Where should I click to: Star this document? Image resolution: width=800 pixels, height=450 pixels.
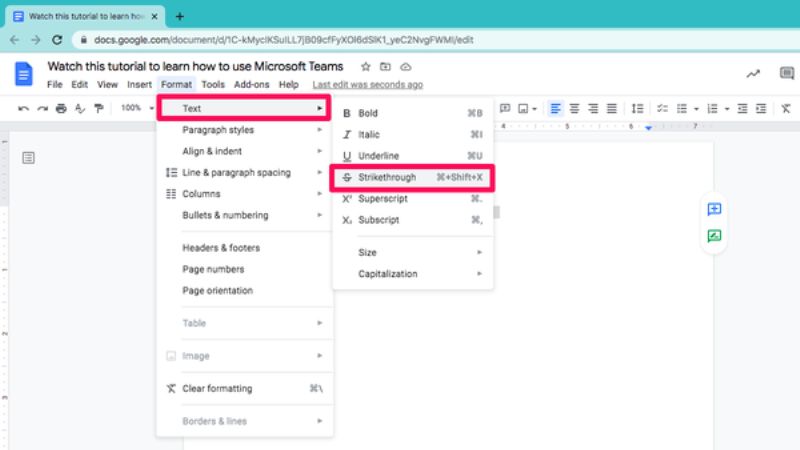coord(365,67)
